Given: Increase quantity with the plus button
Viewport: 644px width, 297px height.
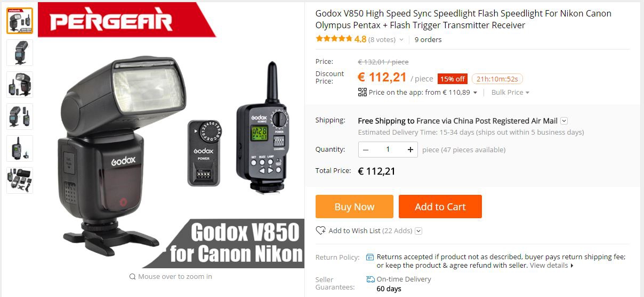Looking at the screenshot, I should pos(410,150).
